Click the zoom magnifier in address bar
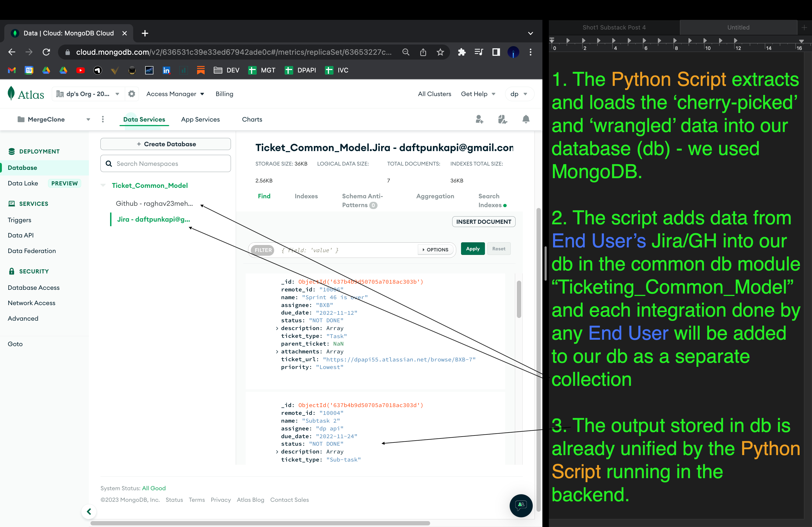 [406, 52]
